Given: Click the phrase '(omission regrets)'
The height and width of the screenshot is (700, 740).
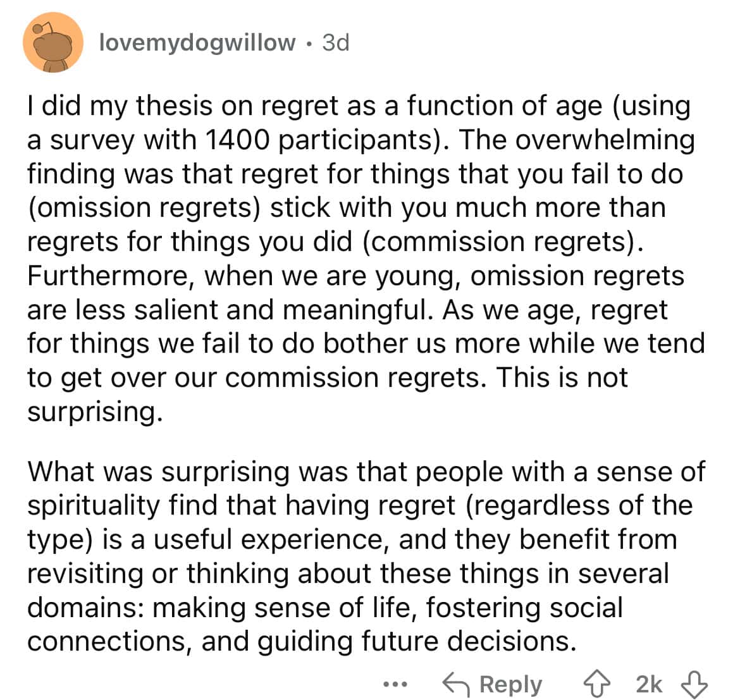Looking at the screenshot, I should click(x=144, y=208).
